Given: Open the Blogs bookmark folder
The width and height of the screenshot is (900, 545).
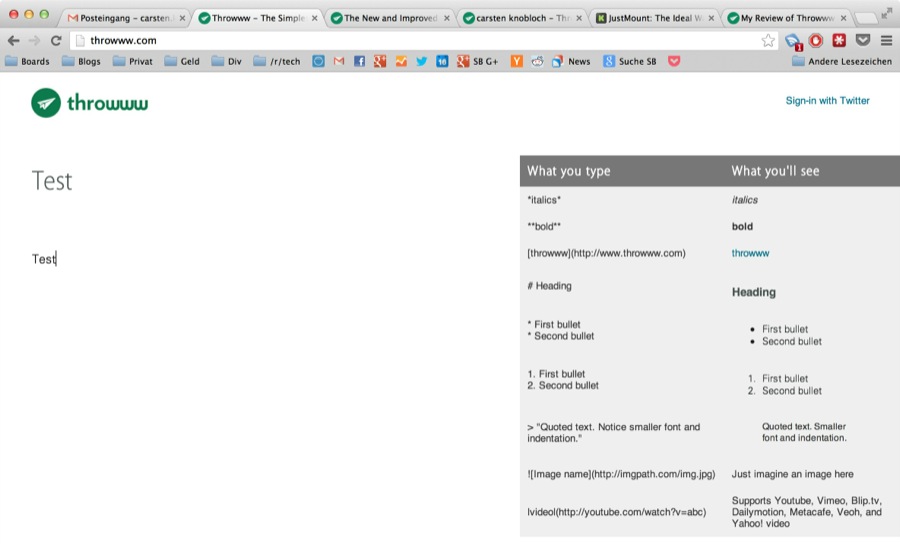Looking at the screenshot, I should pyautogui.click(x=81, y=61).
